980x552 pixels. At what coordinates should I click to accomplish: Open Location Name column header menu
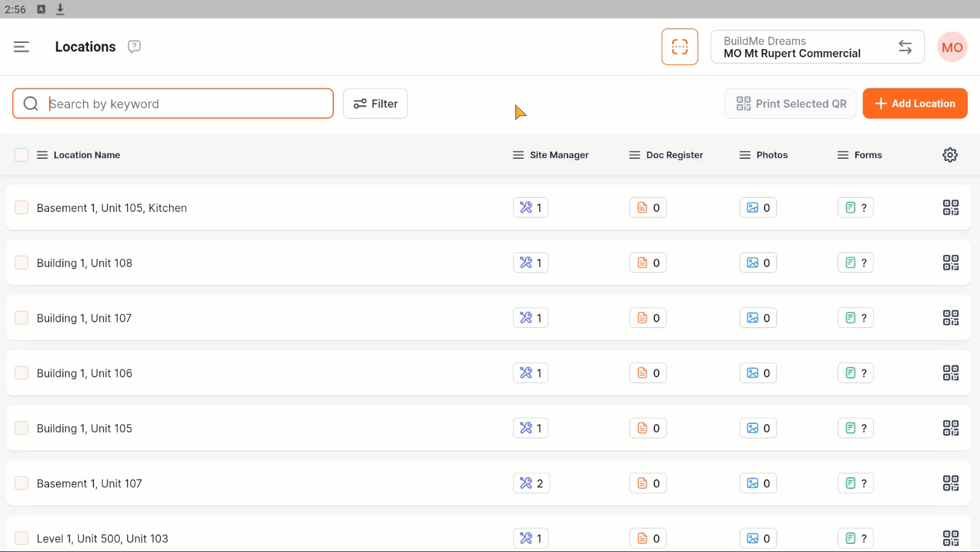(42, 155)
